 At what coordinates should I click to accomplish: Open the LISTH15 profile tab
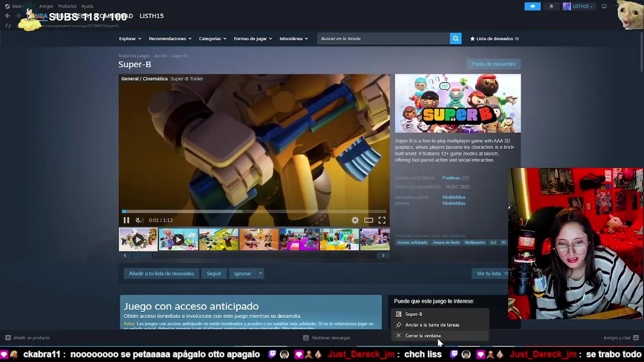pos(151,16)
